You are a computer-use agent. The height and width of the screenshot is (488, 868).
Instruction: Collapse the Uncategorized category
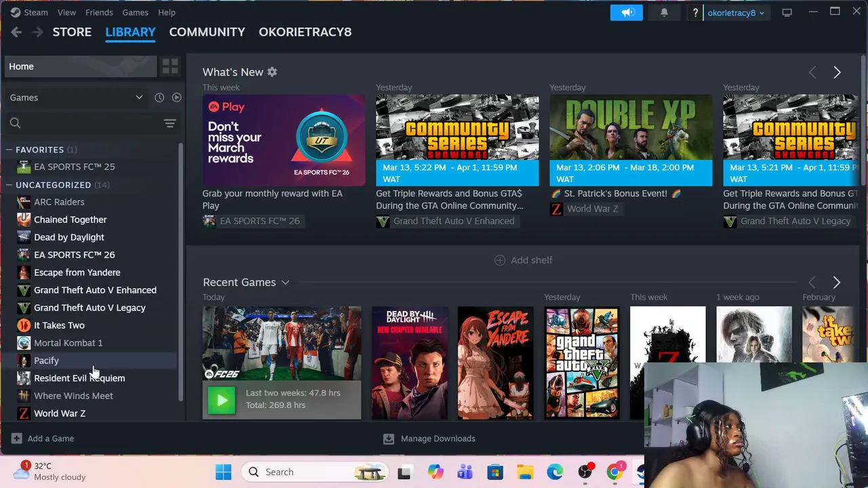[9, 185]
